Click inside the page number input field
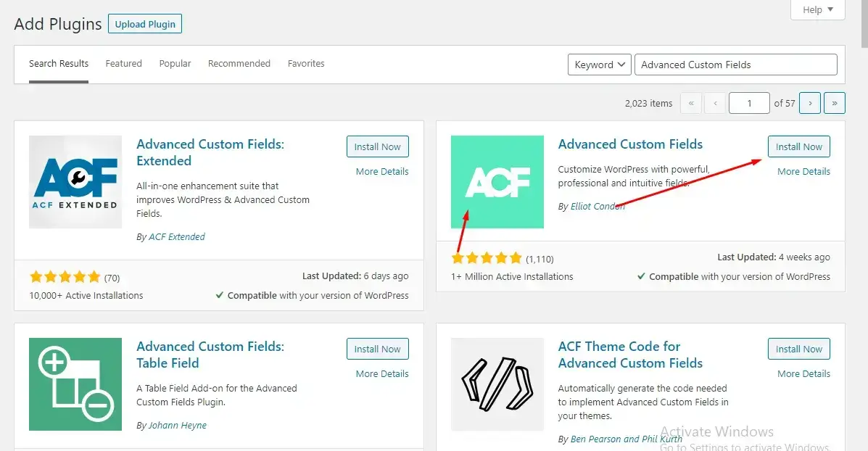 click(x=749, y=103)
